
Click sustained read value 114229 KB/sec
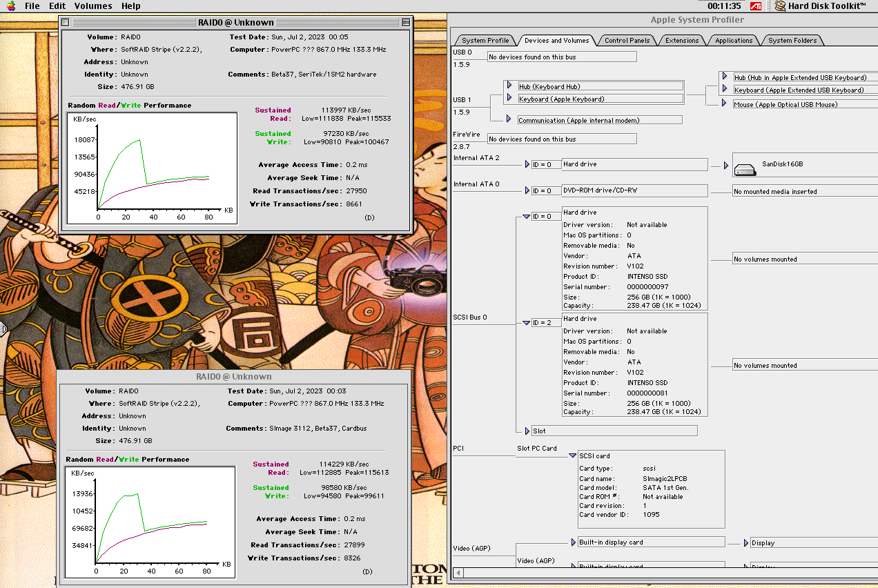point(343,464)
